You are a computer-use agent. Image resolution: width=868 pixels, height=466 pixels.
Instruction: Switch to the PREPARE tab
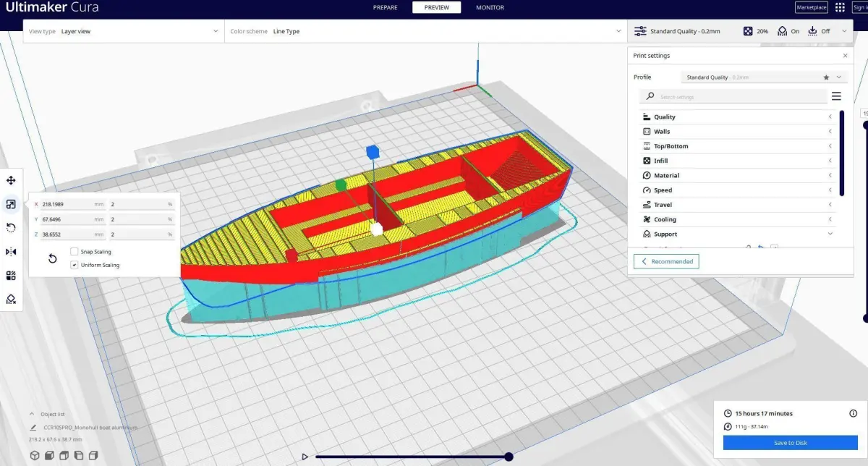385,7
